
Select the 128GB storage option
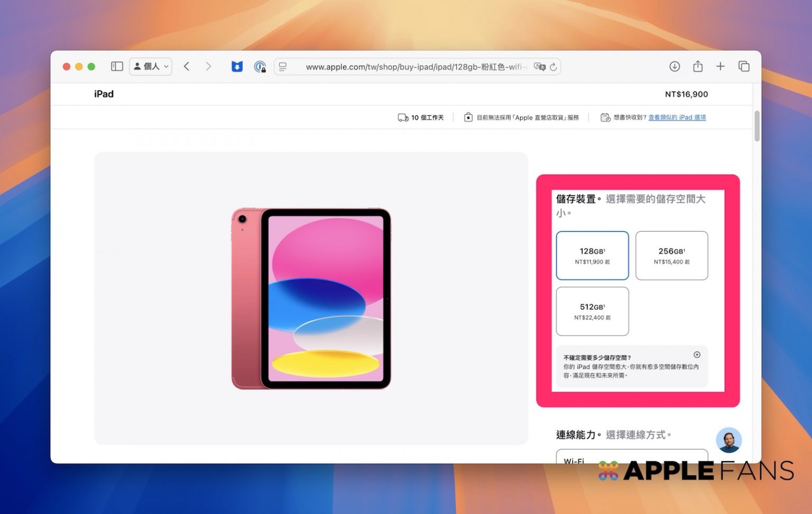coord(592,255)
